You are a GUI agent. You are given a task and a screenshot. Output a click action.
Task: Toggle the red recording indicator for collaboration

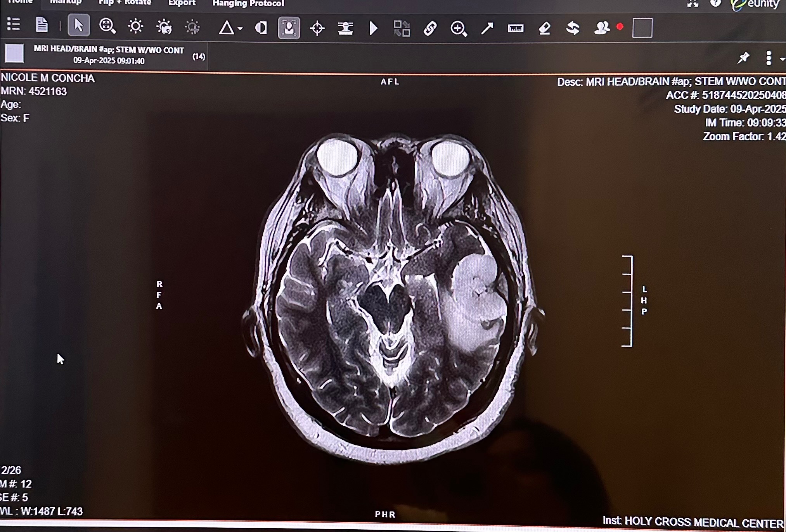point(620,27)
